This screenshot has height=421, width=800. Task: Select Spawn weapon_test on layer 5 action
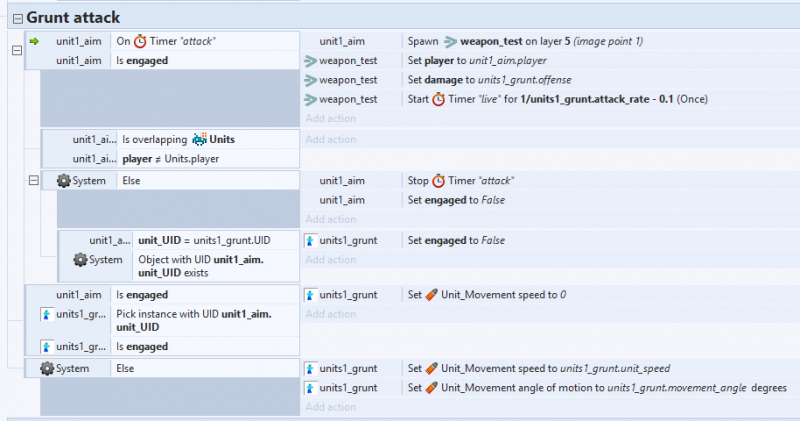(525, 41)
